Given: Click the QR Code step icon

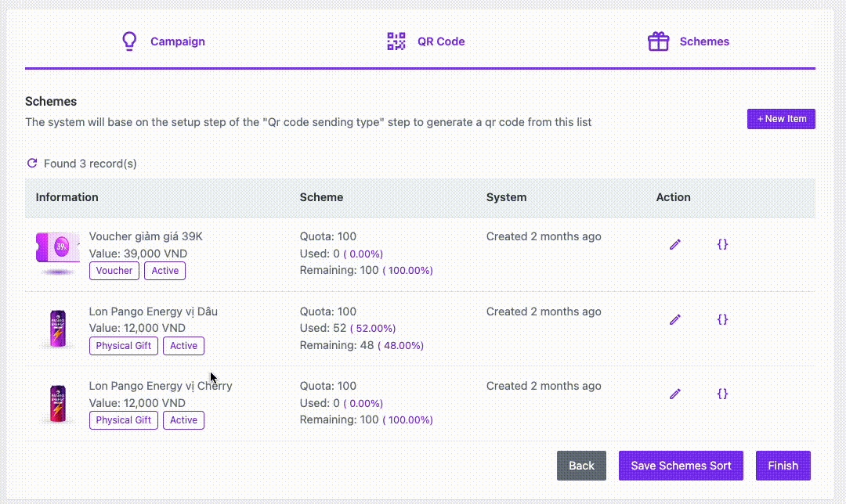Looking at the screenshot, I should click(x=396, y=41).
